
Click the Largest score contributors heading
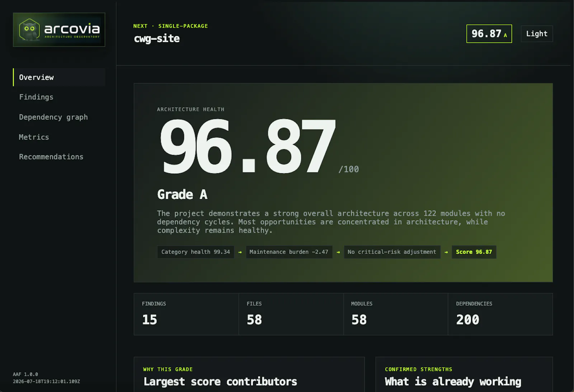(x=220, y=382)
